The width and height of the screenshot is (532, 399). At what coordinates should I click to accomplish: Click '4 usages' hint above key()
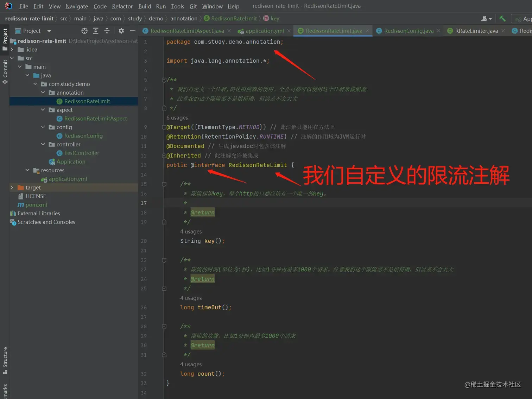pyautogui.click(x=191, y=232)
